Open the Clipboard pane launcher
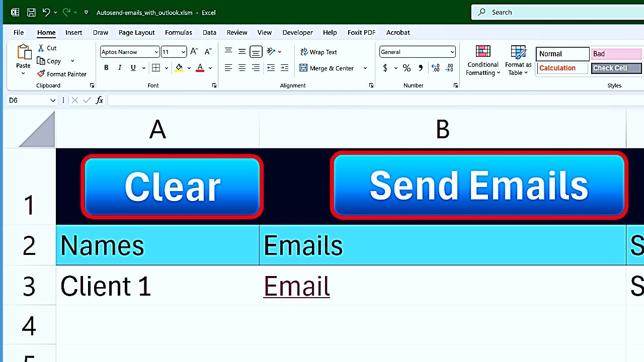Viewport: 644px width, 362px height. coord(92,85)
